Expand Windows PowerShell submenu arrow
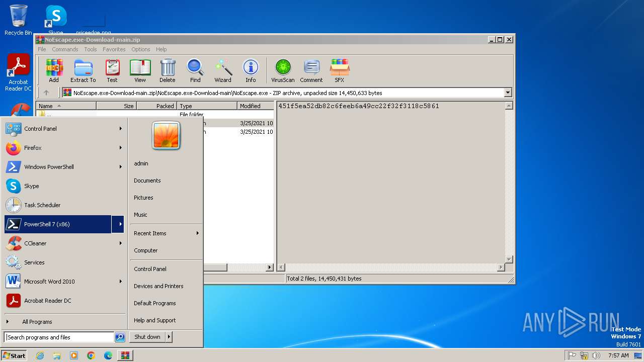Image resolution: width=644 pixels, height=362 pixels. (x=121, y=167)
